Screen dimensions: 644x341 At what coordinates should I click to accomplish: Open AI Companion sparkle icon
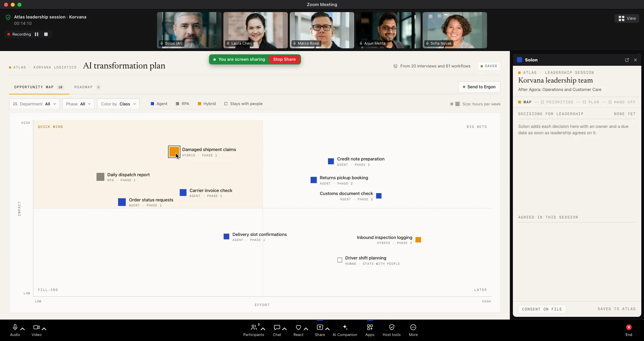click(x=345, y=327)
